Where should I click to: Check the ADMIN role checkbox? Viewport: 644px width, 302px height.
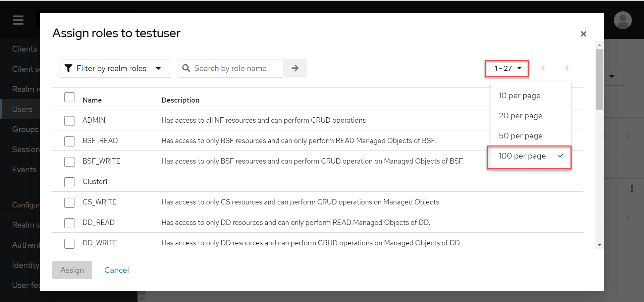pyautogui.click(x=69, y=121)
